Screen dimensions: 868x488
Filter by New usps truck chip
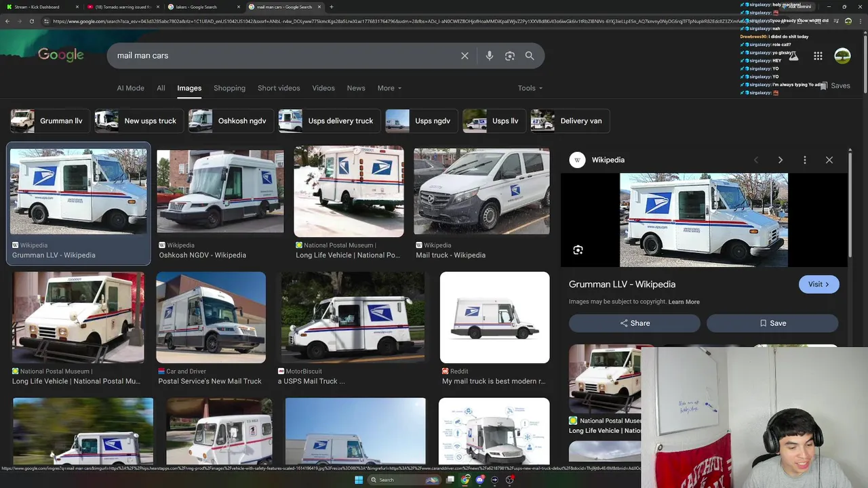coord(138,121)
